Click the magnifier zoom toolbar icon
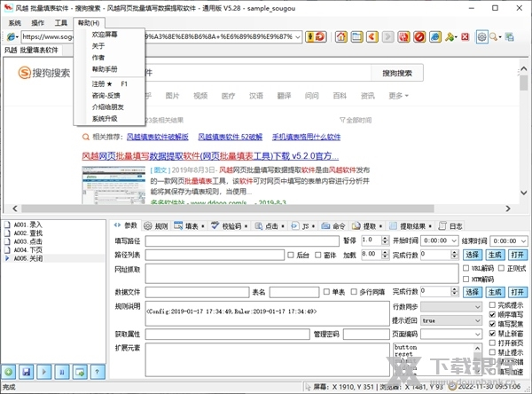532x394 pixels. 494,36
